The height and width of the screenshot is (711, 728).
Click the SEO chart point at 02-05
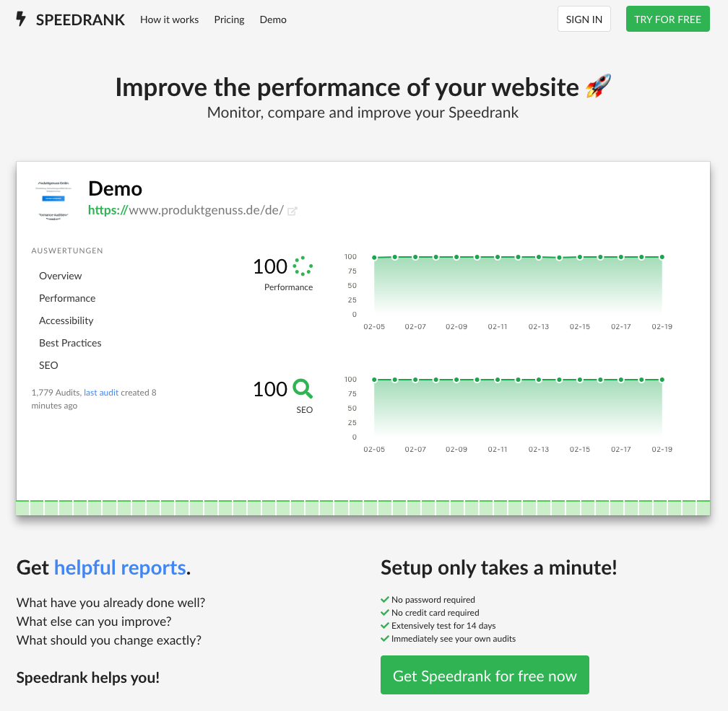(374, 380)
